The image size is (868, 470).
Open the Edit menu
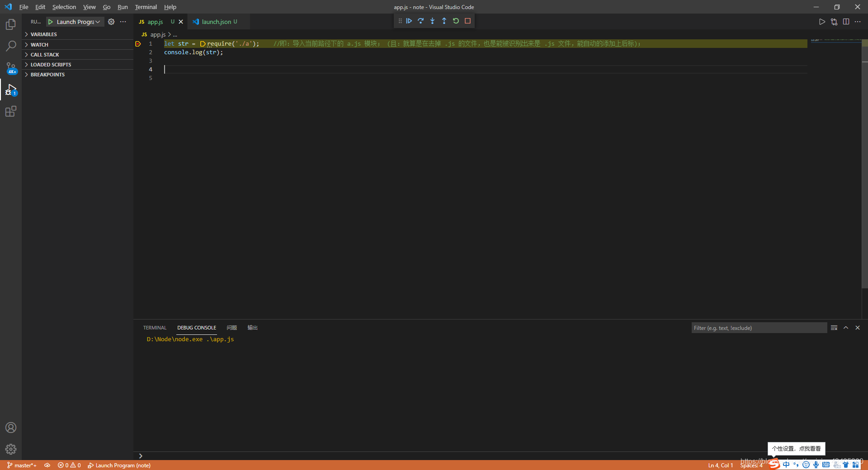(x=40, y=7)
